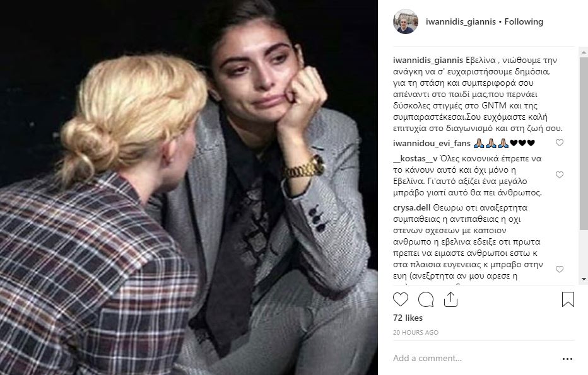The image size is (588, 375).
Task: Open iwannidis_giannis profile picture
Action: point(406,21)
